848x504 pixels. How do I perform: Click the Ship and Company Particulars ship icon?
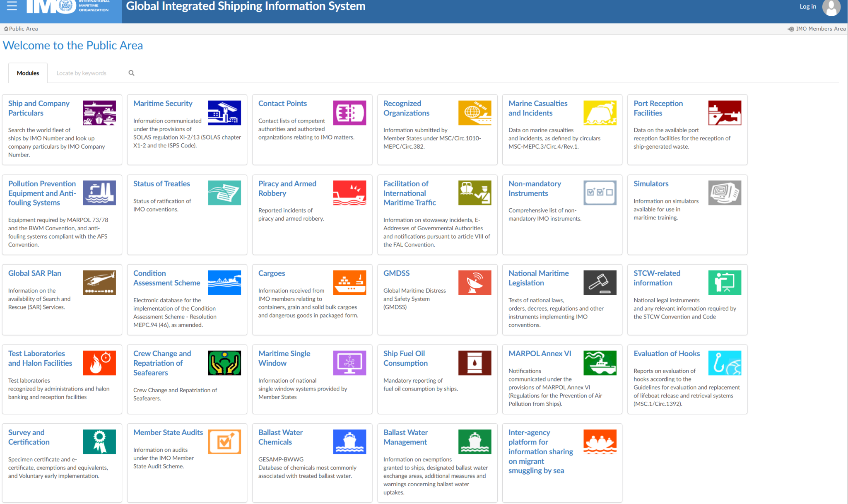(x=99, y=112)
